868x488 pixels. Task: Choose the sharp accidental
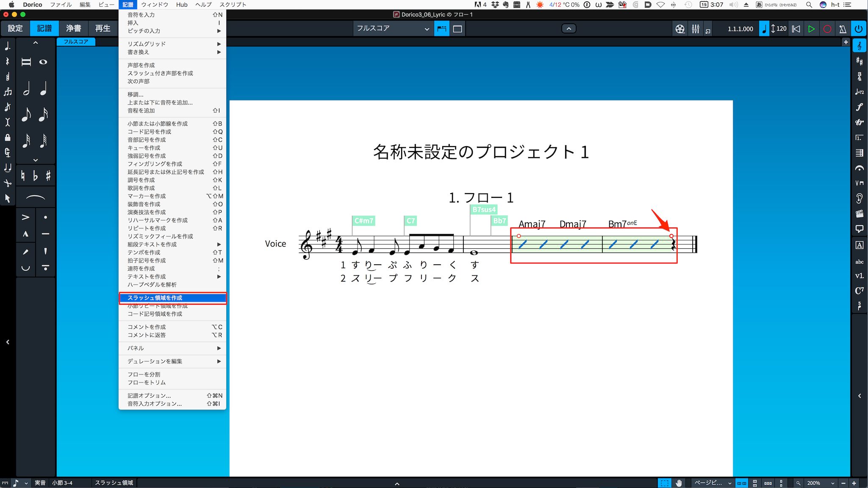click(48, 175)
